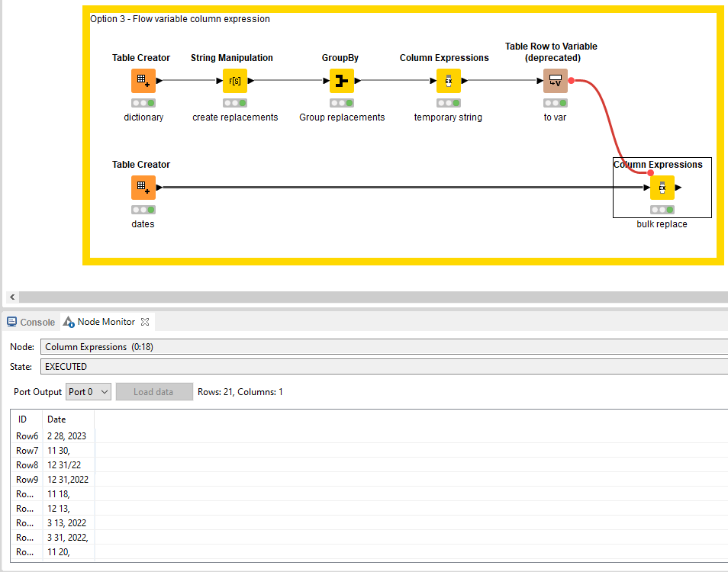Select the Row6 ID cell
This screenshot has width=728, height=572.
point(27,436)
